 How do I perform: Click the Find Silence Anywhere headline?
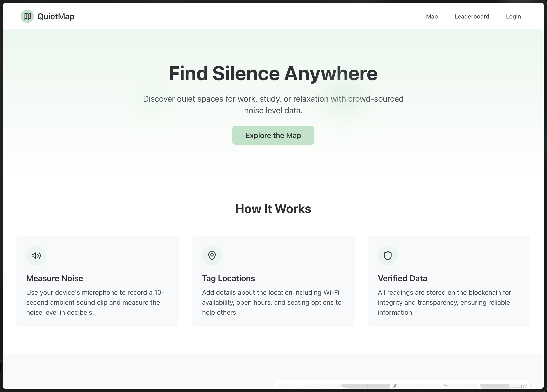[273, 74]
